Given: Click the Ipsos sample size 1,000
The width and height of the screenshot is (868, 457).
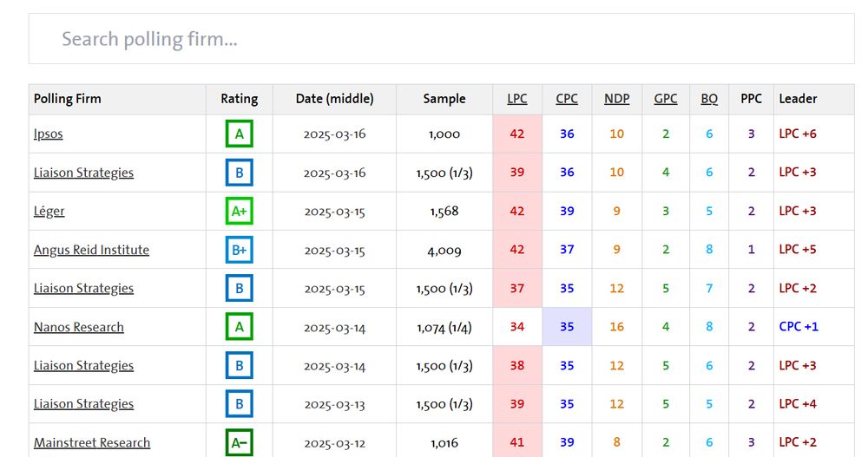Looking at the screenshot, I should (444, 134).
